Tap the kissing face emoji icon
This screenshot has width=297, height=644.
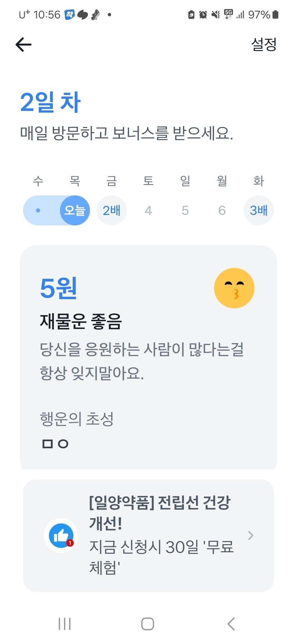click(234, 288)
